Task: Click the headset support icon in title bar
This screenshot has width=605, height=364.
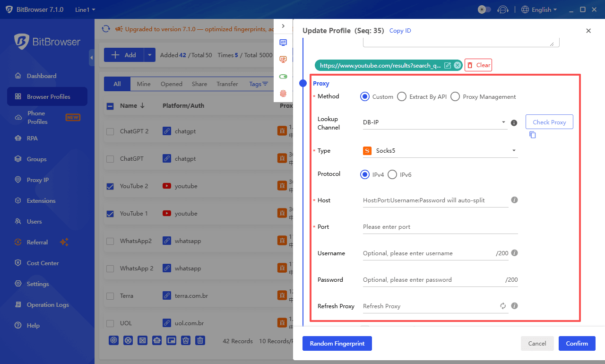Action: 503,9
